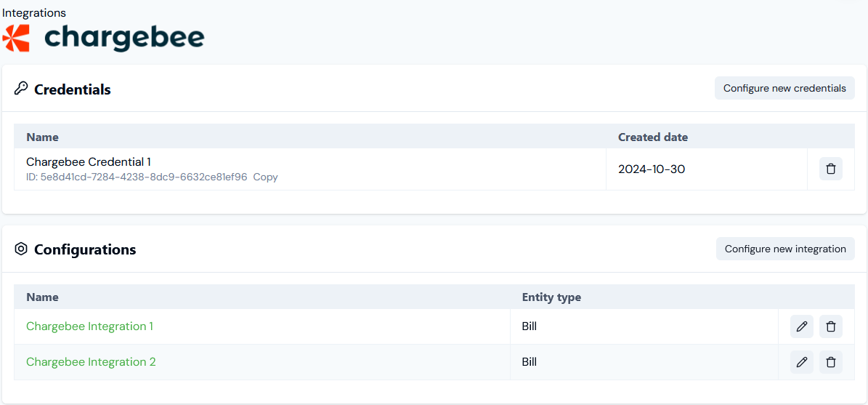Open Configure new integration
Image resolution: width=868 pixels, height=405 pixels.
(x=785, y=249)
